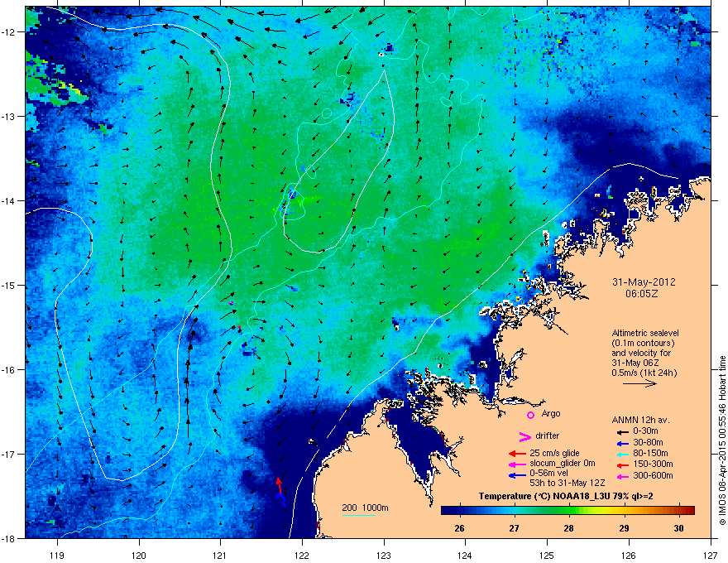The image size is (728, 563).
Task: Click the dark red 30° end of colorbar
Action: 688,511
